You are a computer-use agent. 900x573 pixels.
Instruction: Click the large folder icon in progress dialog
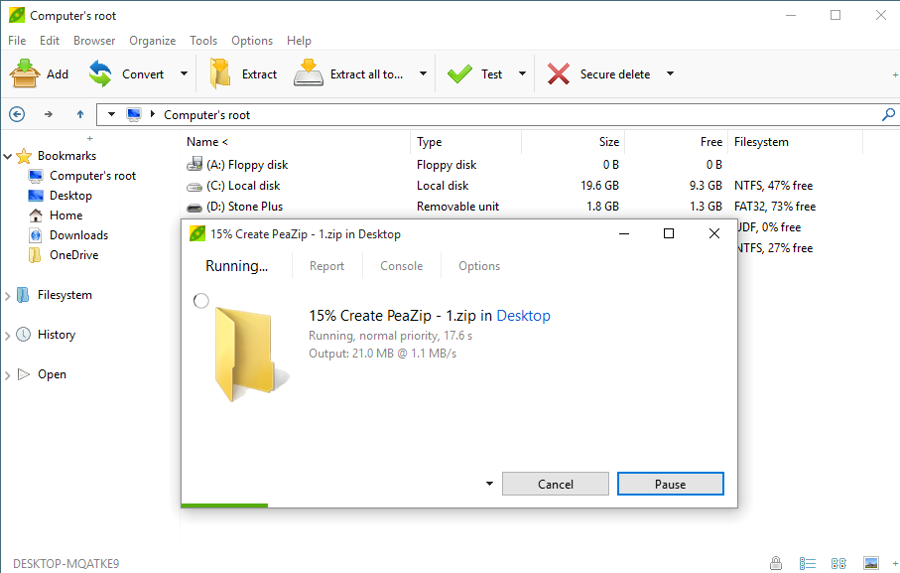point(251,354)
